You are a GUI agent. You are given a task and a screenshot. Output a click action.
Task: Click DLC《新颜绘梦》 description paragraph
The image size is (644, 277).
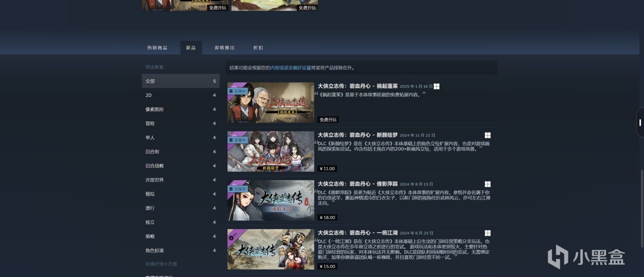click(404, 147)
